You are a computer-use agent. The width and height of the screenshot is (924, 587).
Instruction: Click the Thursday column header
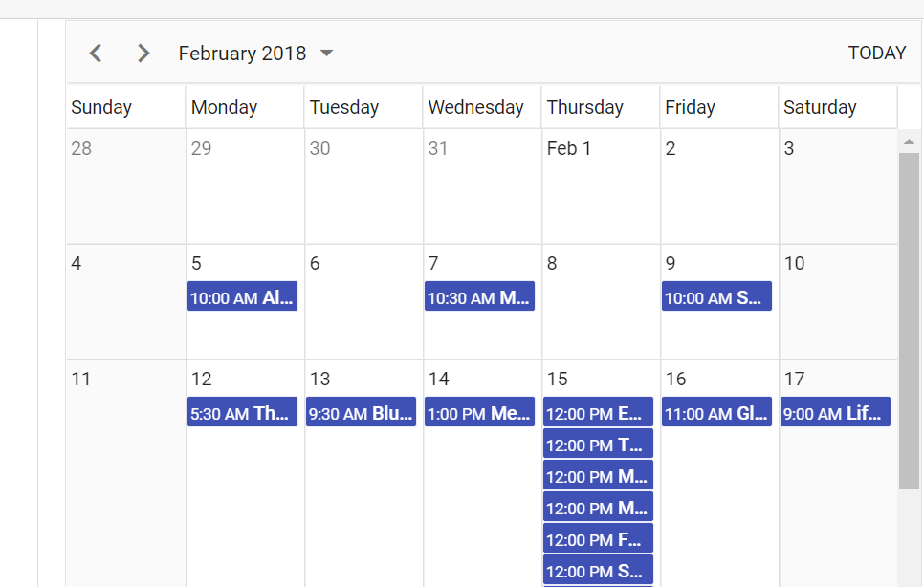pyautogui.click(x=601, y=107)
